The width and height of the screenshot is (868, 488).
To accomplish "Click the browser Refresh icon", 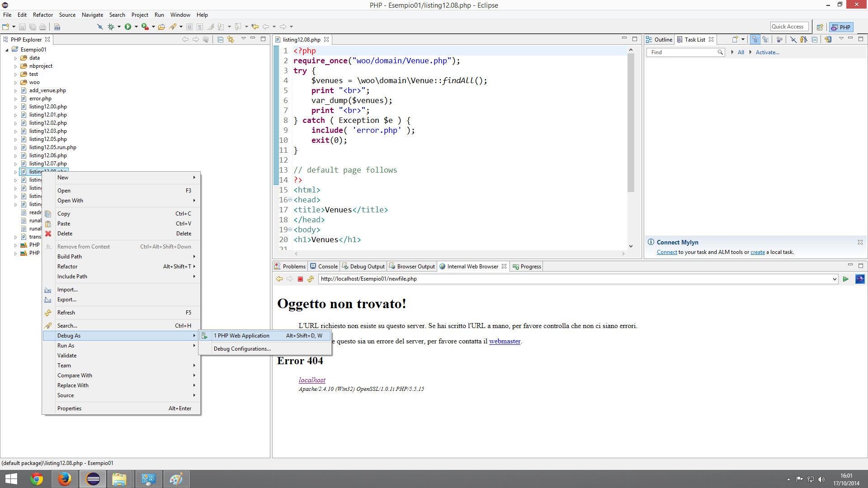I will (311, 279).
